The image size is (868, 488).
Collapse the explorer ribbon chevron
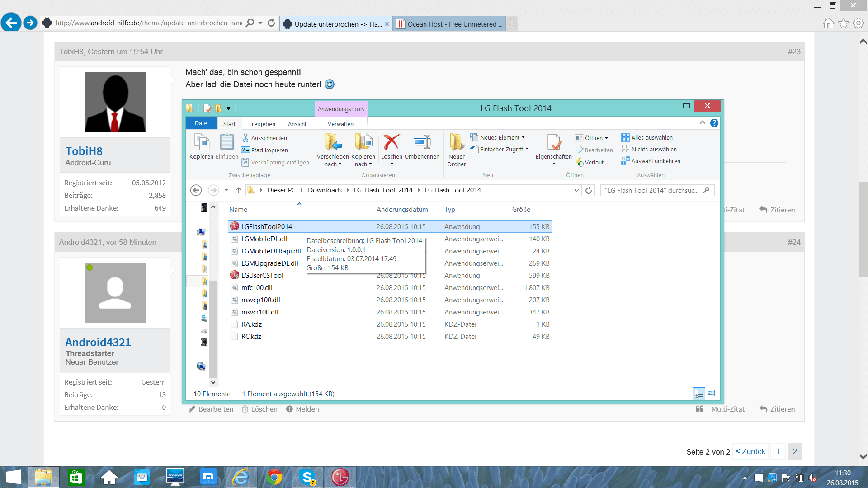click(702, 123)
